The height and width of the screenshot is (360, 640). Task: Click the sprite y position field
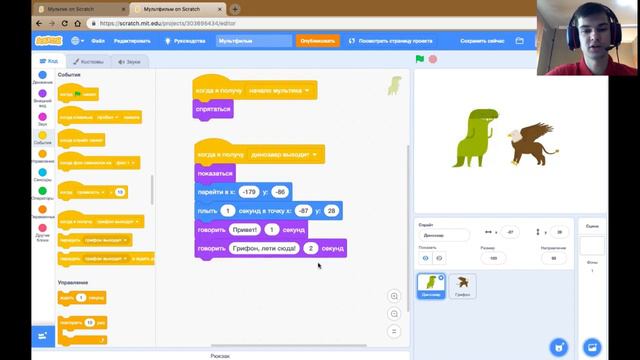tap(559, 232)
